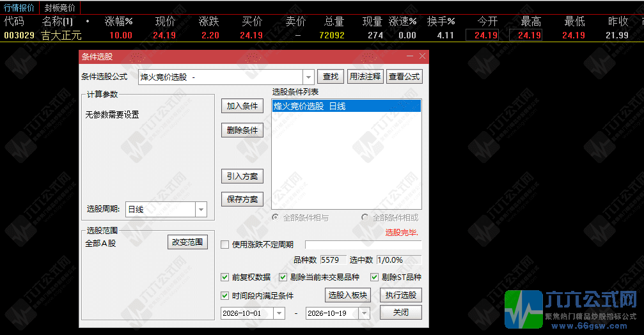
Task: Open the 封板竞价 tab
Action: click(x=60, y=8)
